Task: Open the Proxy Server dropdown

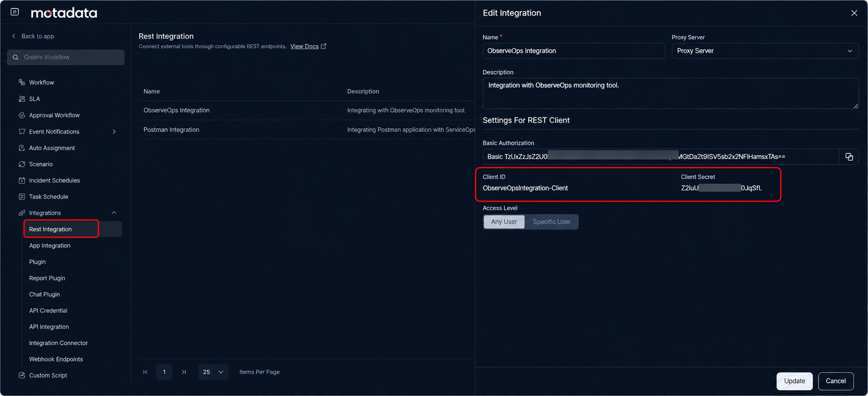Action: [765, 51]
